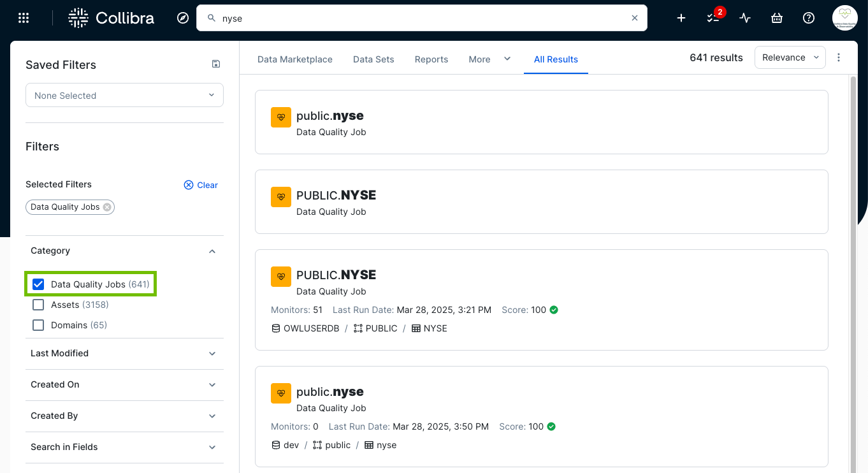Open the Relevance sort dropdown
868x473 pixels.
790,57
